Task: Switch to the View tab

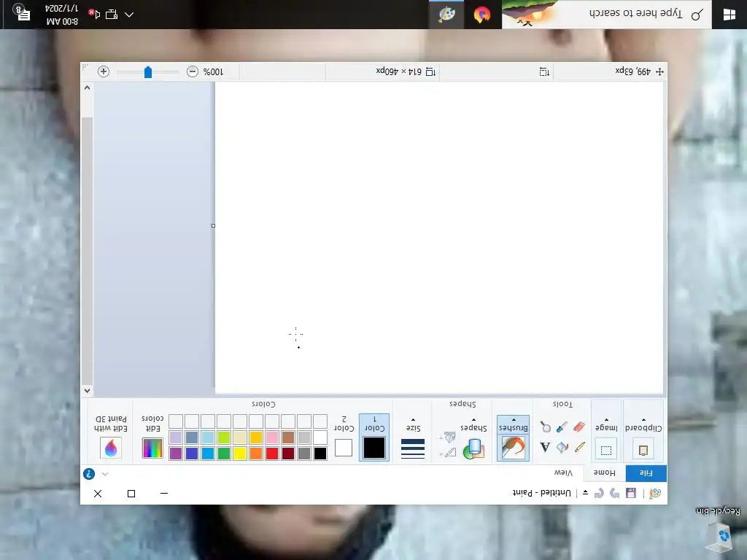Action: [563, 472]
